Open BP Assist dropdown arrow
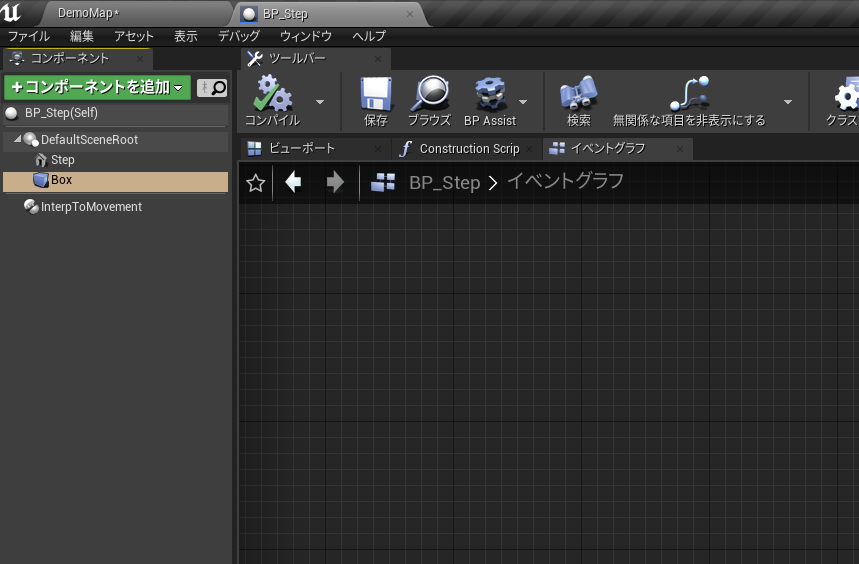Viewport: 859px width, 564px height. point(523,102)
